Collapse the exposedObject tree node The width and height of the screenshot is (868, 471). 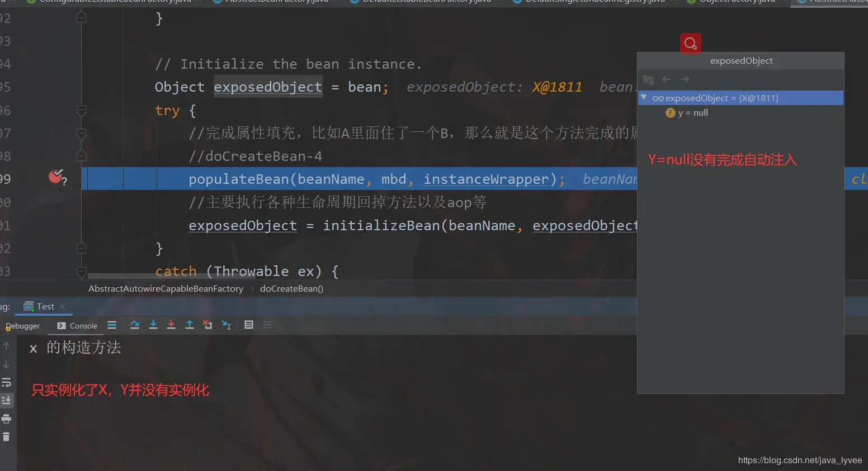(x=644, y=97)
